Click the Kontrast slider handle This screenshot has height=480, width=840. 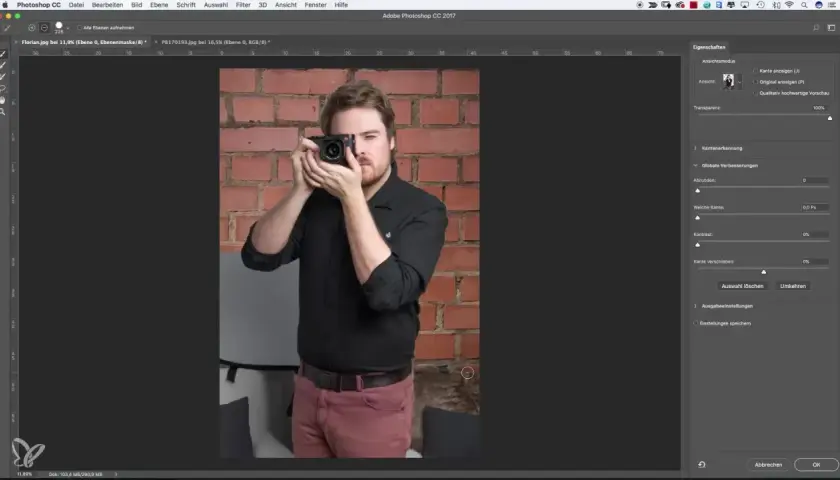698,245
